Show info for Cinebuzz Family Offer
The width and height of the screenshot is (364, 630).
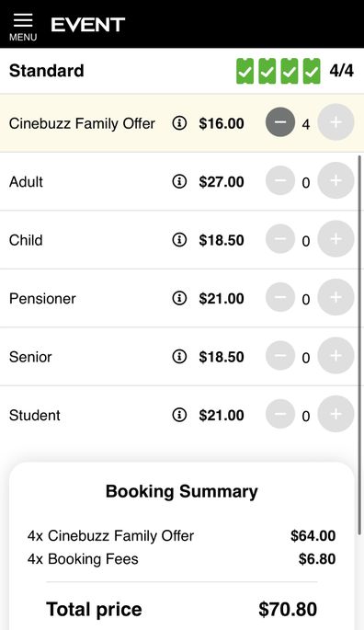click(x=179, y=123)
